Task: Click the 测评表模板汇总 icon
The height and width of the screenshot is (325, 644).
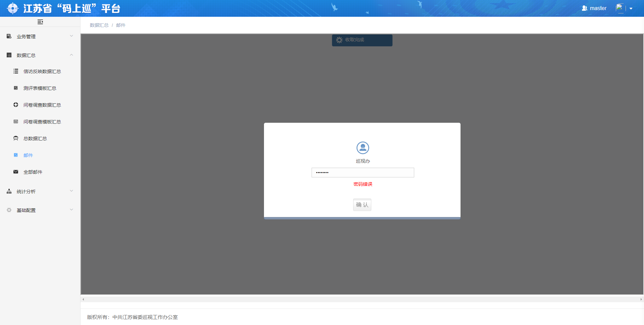Action: click(x=16, y=88)
